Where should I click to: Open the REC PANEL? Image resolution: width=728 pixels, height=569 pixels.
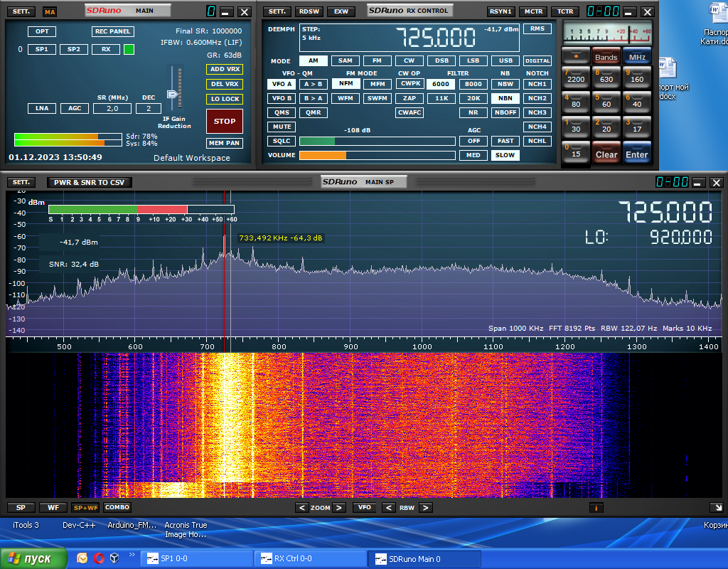pos(113,31)
